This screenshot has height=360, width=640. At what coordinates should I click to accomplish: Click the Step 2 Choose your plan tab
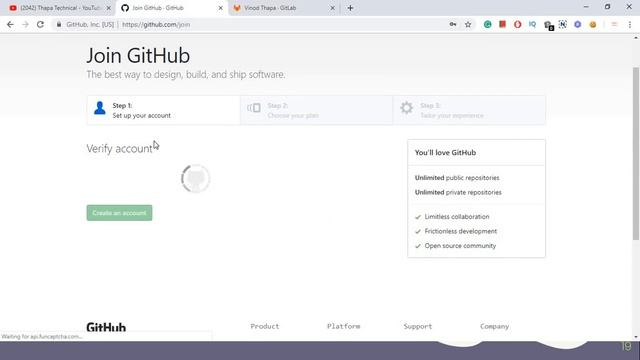tap(316, 110)
